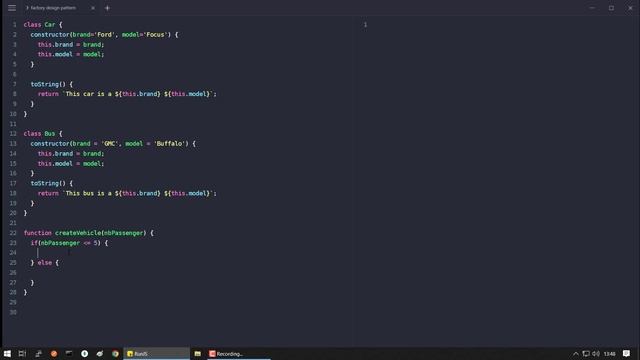This screenshot has height=360, width=640.
Task: Add a new tab with the plus icon
Action: 107,8
